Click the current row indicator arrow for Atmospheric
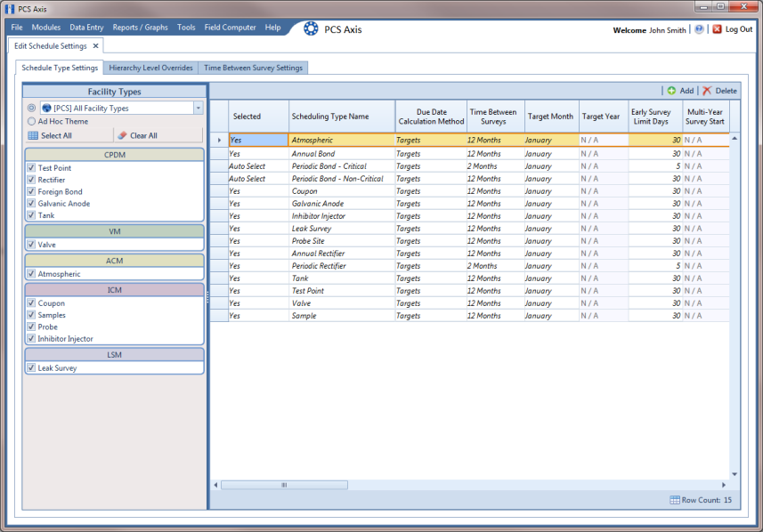Screen dimensions: 763x532 click(219, 140)
